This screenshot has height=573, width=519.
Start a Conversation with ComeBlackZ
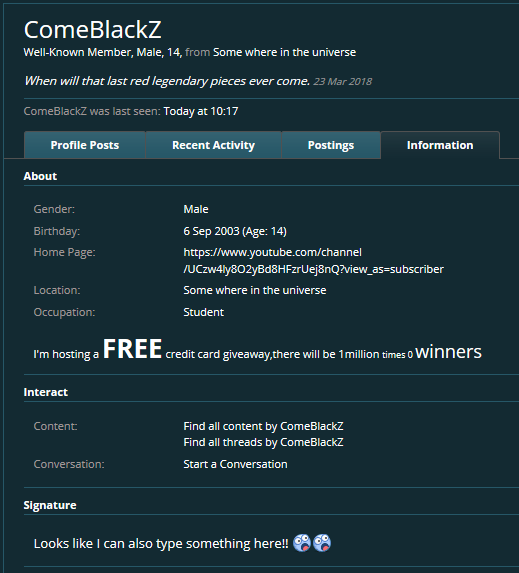point(235,464)
